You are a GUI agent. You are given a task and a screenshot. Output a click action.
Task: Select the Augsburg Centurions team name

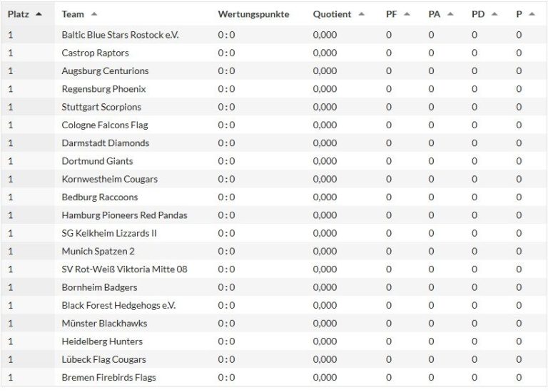click(x=105, y=71)
